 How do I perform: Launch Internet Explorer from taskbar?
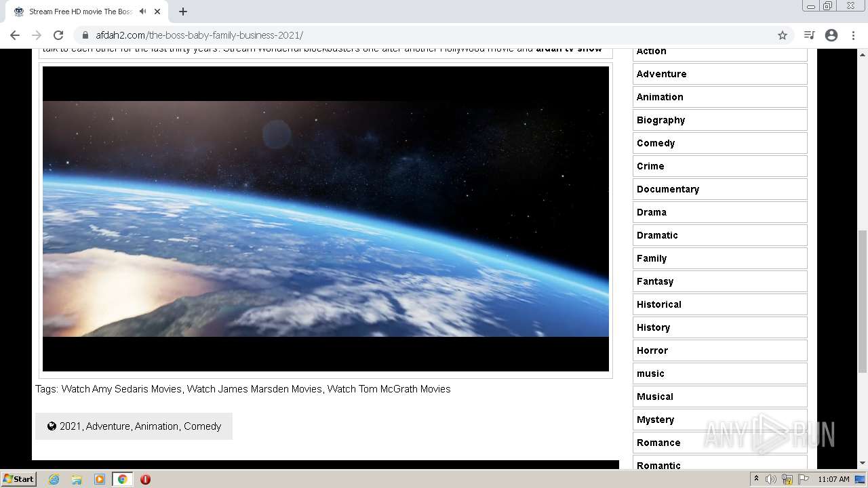pyautogui.click(x=54, y=479)
